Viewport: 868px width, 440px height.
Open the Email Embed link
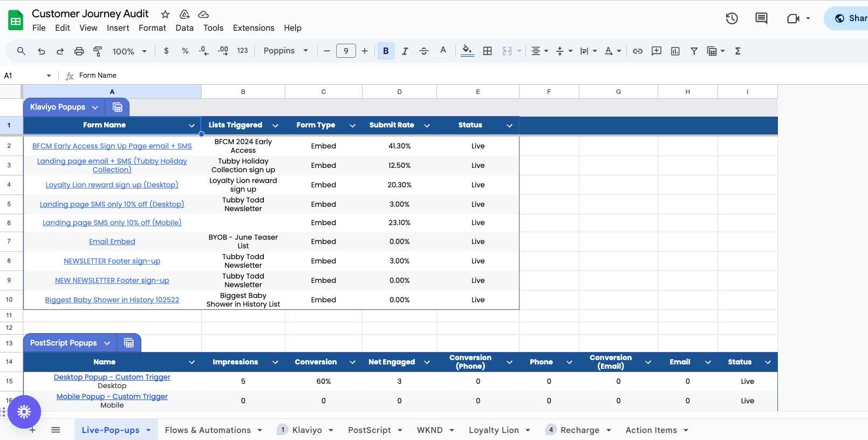[x=112, y=241]
